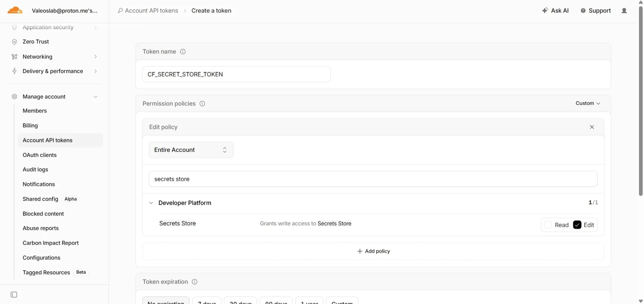Open the Entire Account scope selector

click(191, 150)
